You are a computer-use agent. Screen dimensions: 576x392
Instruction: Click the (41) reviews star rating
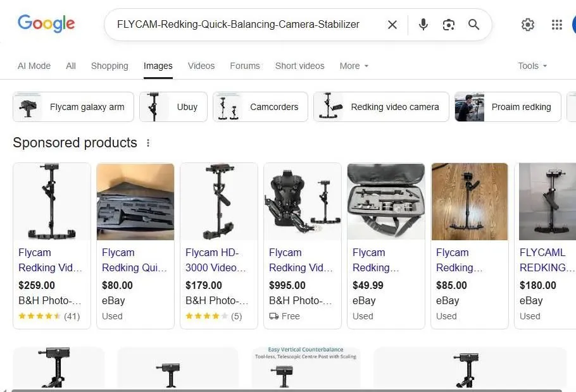tap(49, 316)
